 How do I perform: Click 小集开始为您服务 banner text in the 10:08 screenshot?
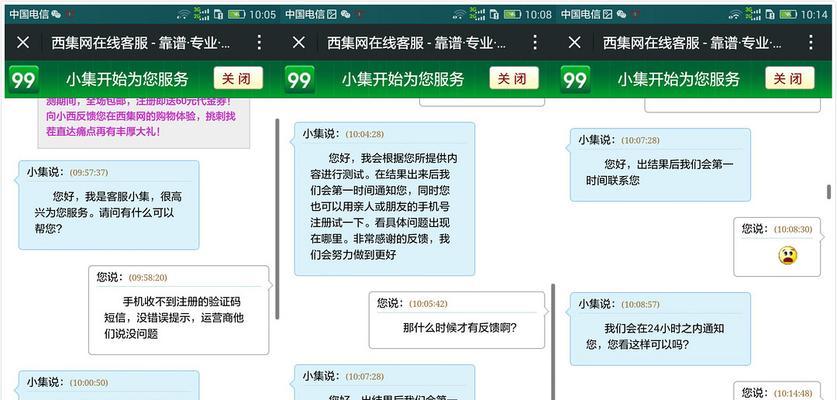tap(404, 80)
